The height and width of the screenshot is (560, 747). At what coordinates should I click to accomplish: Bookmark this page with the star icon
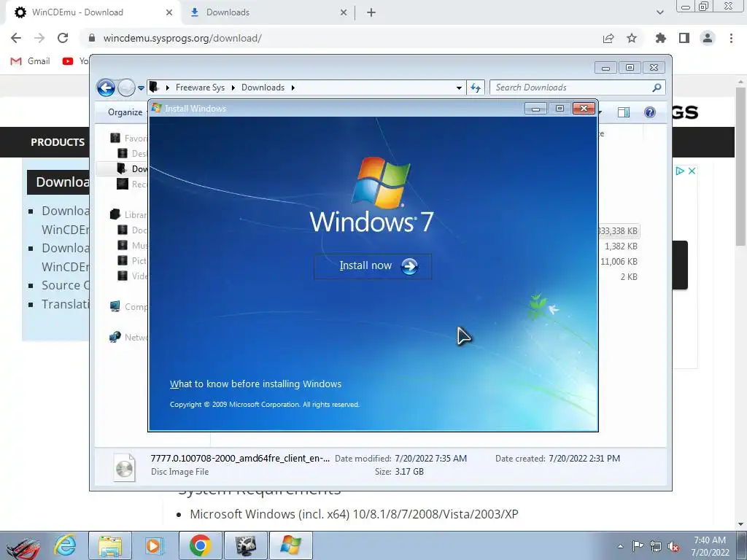(632, 38)
